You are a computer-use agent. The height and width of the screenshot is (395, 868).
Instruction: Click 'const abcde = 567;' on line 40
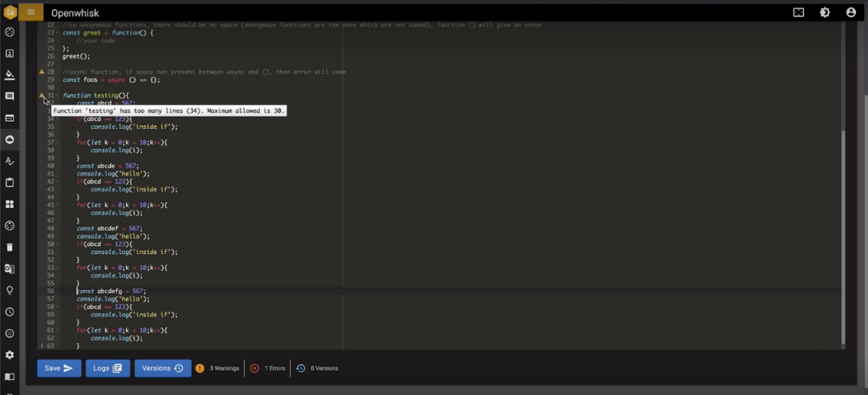pyautogui.click(x=108, y=166)
